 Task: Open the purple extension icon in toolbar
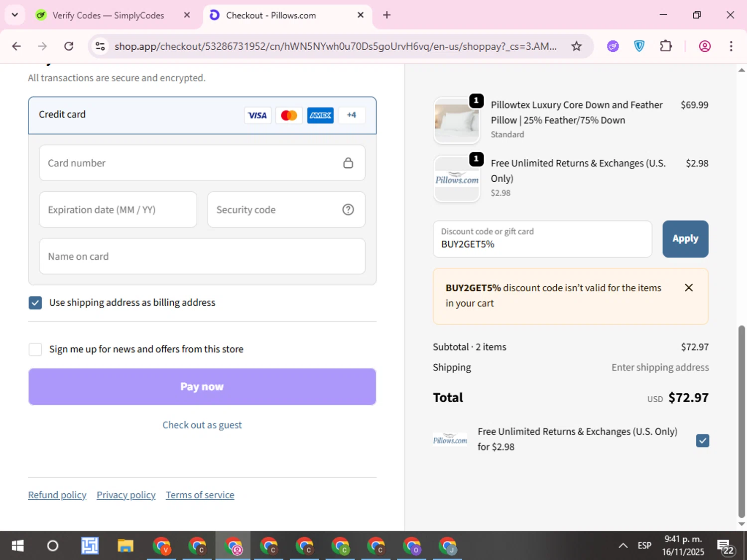click(x=613, y=46)
